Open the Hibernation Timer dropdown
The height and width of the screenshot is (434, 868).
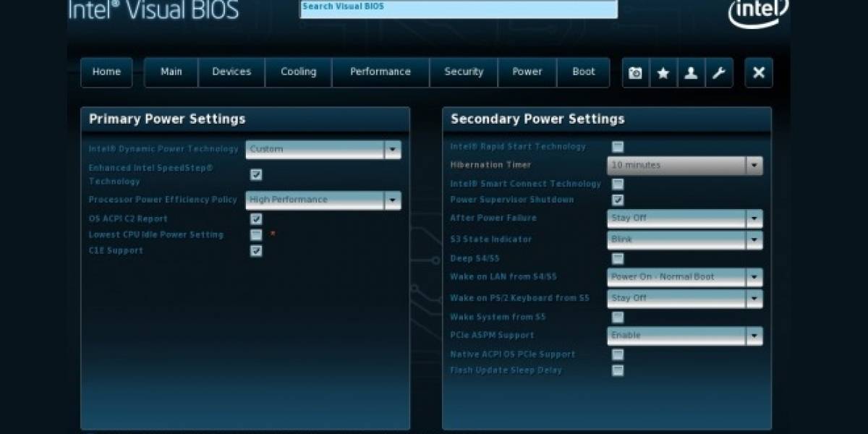coord(684,166)
